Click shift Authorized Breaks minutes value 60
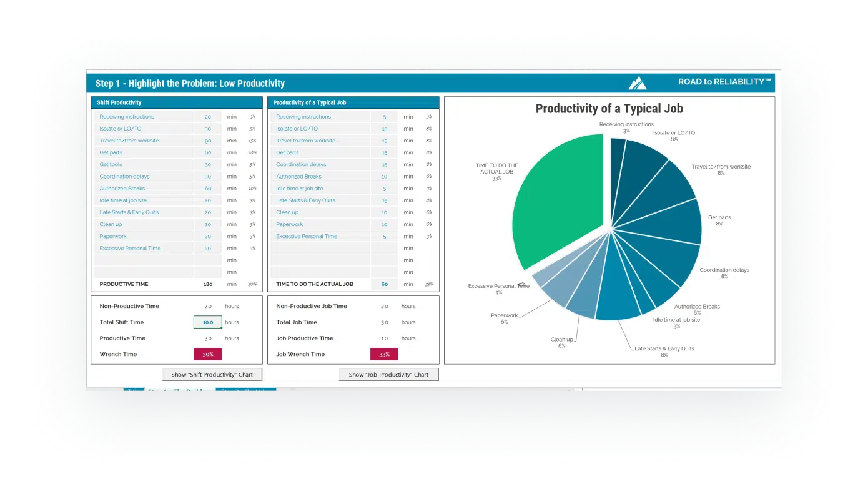This screenshot has width=868, height=494. pos(207,189)
